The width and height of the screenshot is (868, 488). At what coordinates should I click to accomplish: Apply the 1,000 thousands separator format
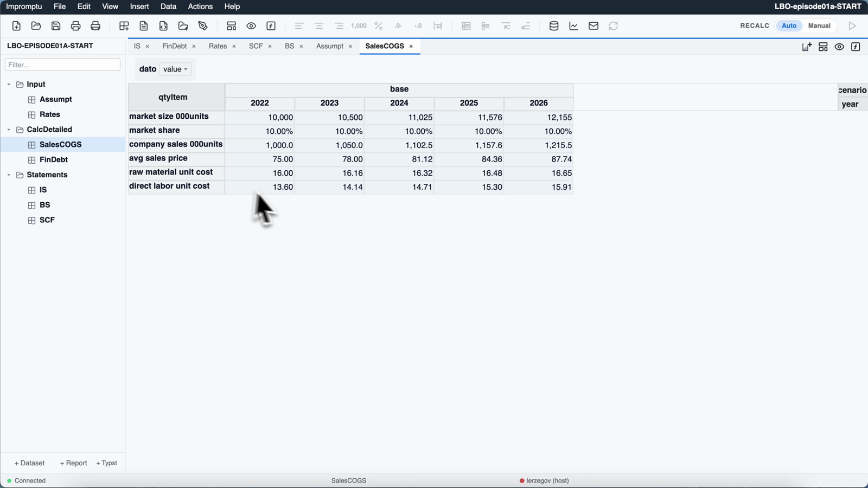(359, 26)
